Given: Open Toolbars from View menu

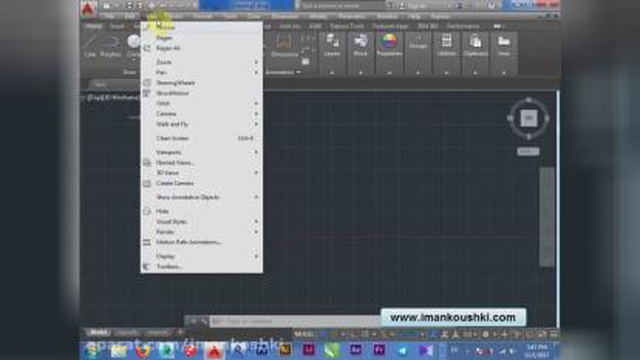Looking at the screenshot, I should [202, 267].
